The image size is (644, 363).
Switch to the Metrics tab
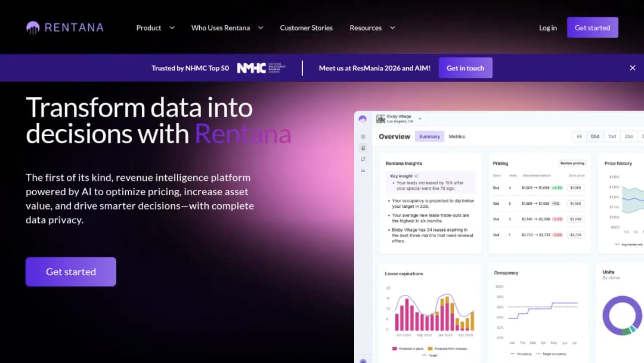(x=457, y=137)
